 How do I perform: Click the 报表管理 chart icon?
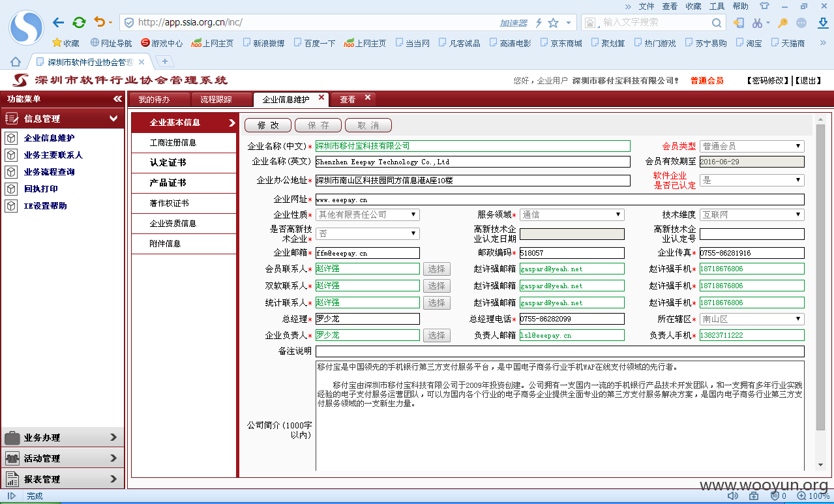coord(12,479)
